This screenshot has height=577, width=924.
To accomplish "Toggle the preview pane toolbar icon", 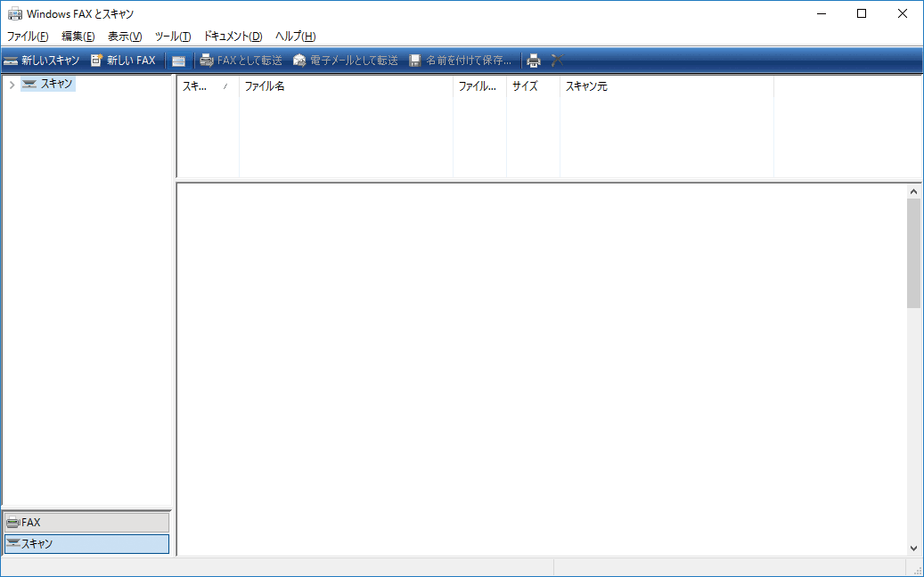I will click(179, 61).
